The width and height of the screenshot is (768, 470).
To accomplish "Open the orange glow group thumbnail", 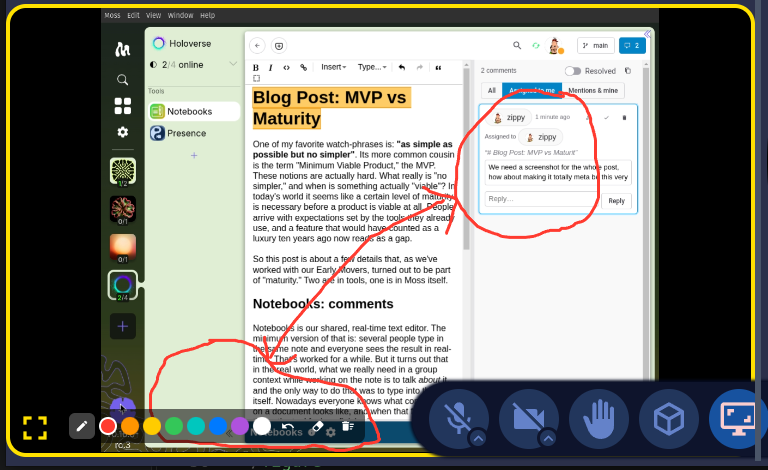I will 122,248.
